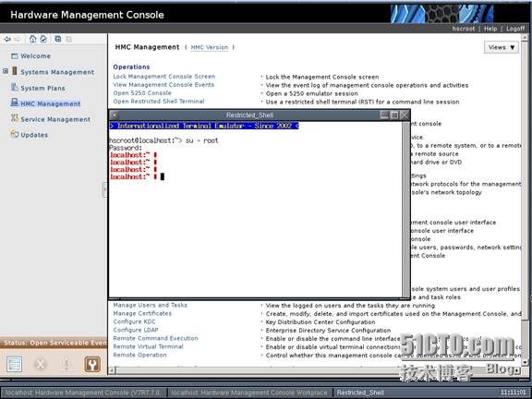Click the back arrow in navigation toolbar

pos(7,40)
